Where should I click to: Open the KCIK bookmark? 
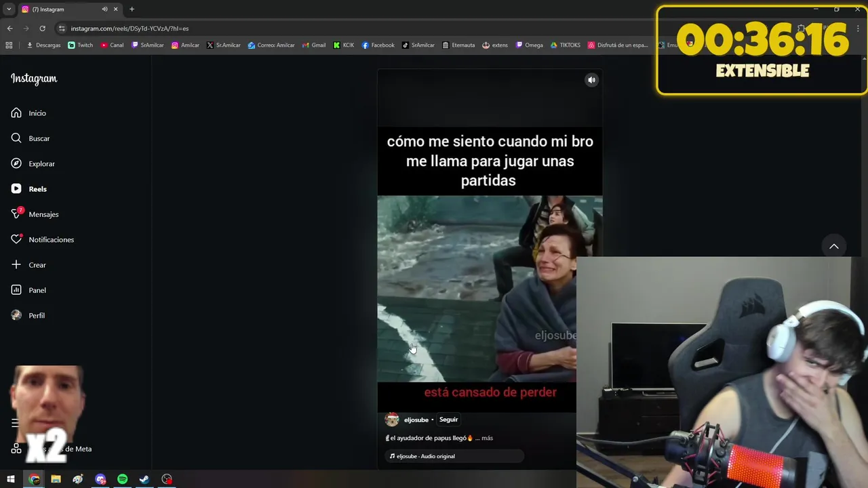point(344,45)
